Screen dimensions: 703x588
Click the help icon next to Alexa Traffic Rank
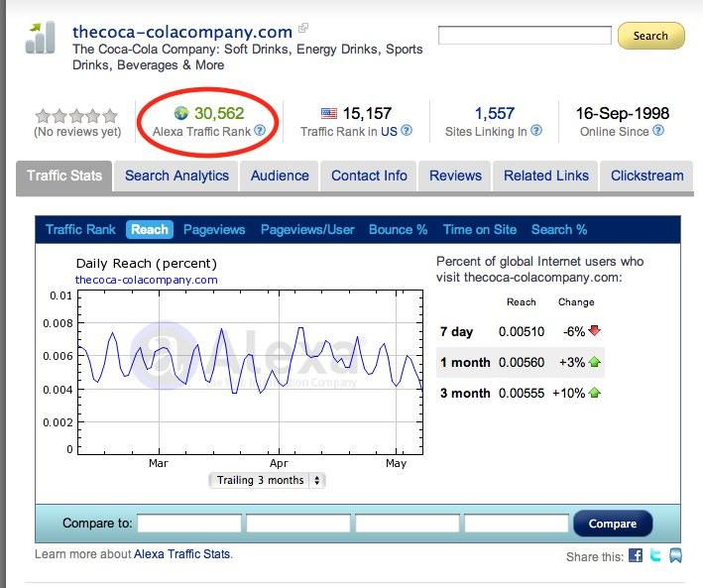260,130
